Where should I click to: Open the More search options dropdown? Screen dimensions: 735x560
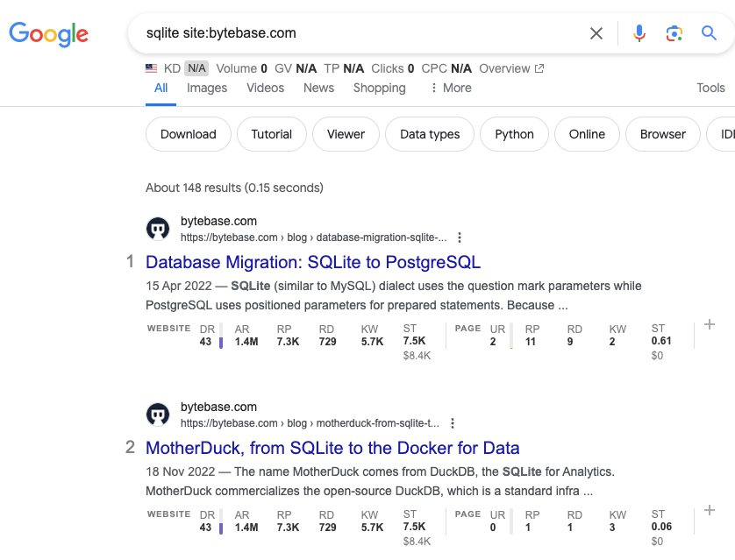[451, 88]
